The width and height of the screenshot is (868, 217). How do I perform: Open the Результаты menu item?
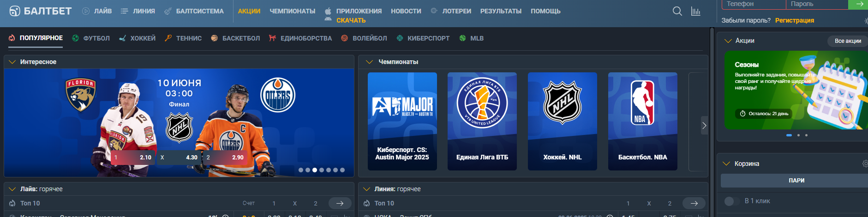tap(501, 11)
